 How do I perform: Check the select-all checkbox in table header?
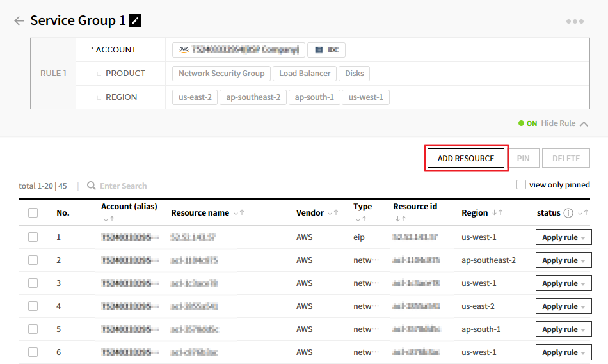point(33,213)
